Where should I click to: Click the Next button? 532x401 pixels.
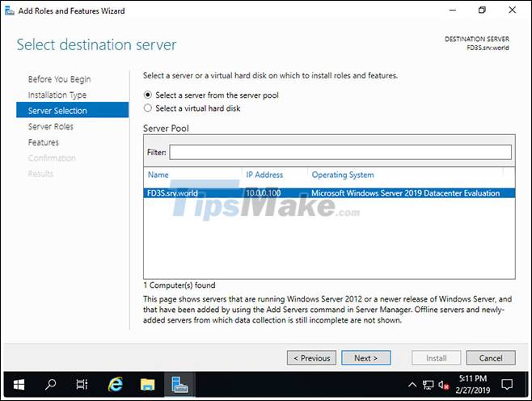tap(365, 358)
